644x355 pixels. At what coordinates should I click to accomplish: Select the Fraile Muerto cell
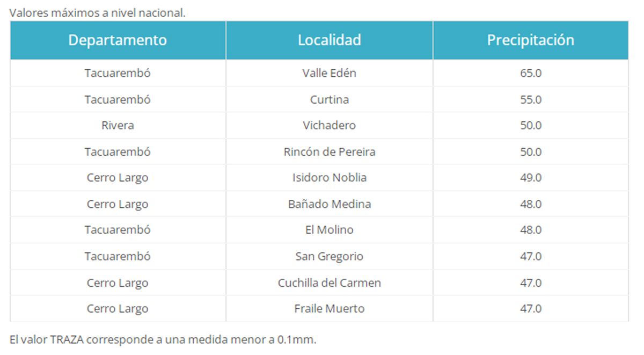click(x=329, y=309)
